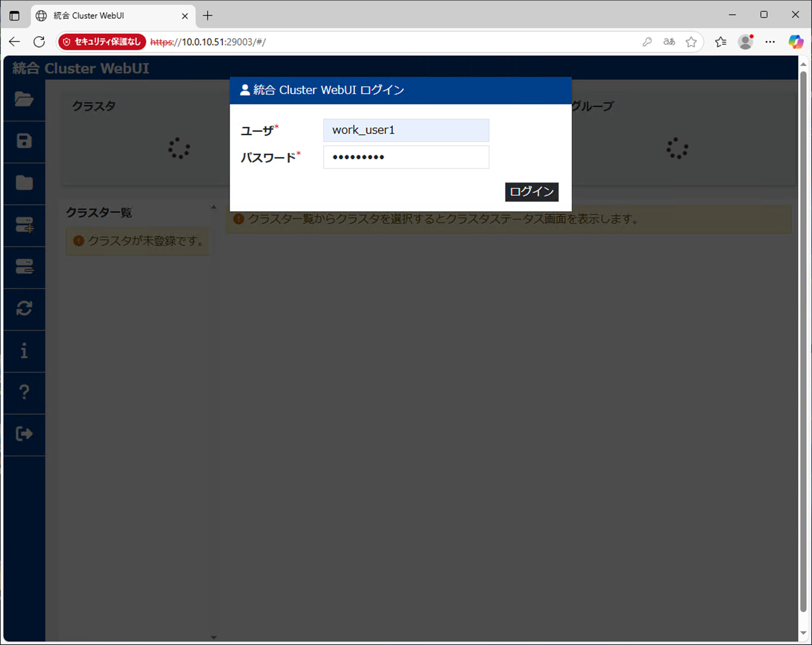The width and height of the screenshot is (812, 645).
Task: Click the パスワード label in login dialog
Action: click(268, 158)
